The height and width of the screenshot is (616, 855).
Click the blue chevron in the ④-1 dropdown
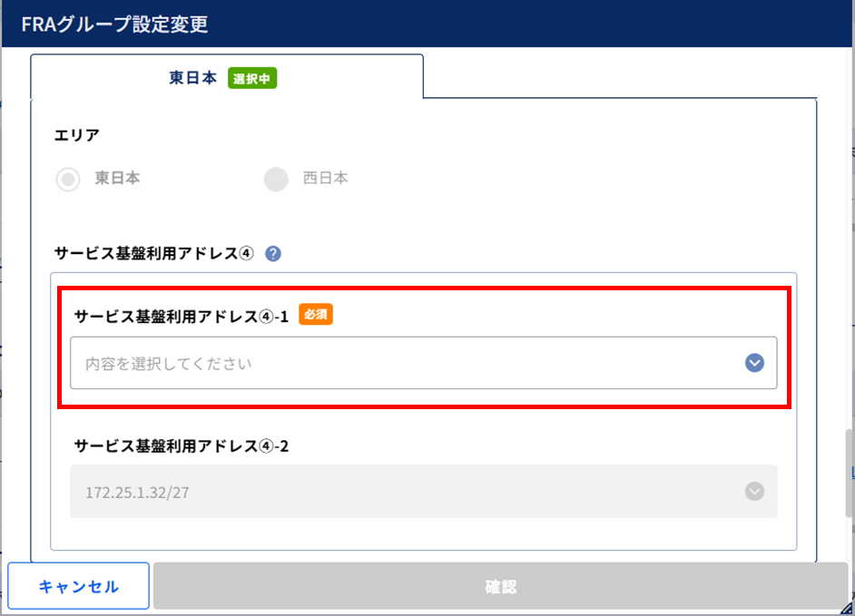coord(754,363)
